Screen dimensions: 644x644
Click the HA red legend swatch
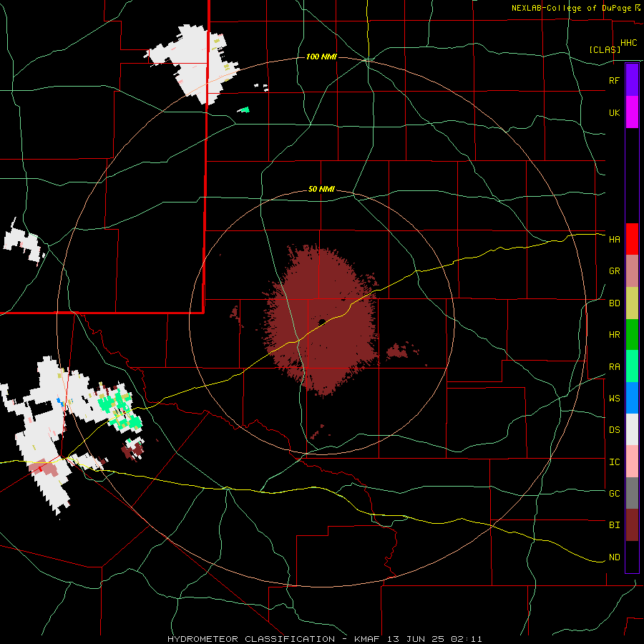(632, 239)
